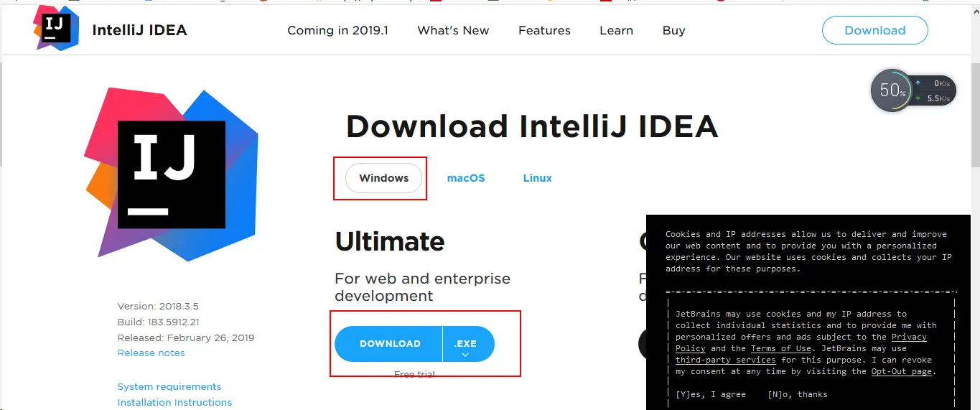Viewport: 980px width, 410px height.
Task: Switch to the Linux tab
Action: click(x=537, y=178)
